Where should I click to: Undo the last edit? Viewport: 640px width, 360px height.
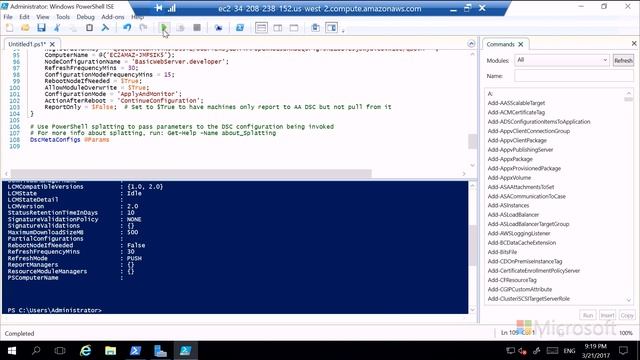(127, 28)
